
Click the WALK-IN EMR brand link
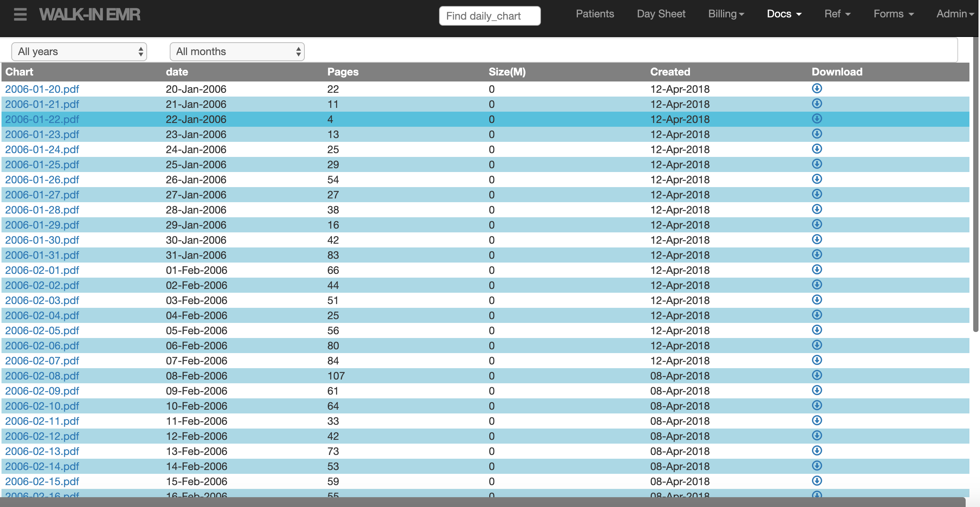click(x=90, y=14)
